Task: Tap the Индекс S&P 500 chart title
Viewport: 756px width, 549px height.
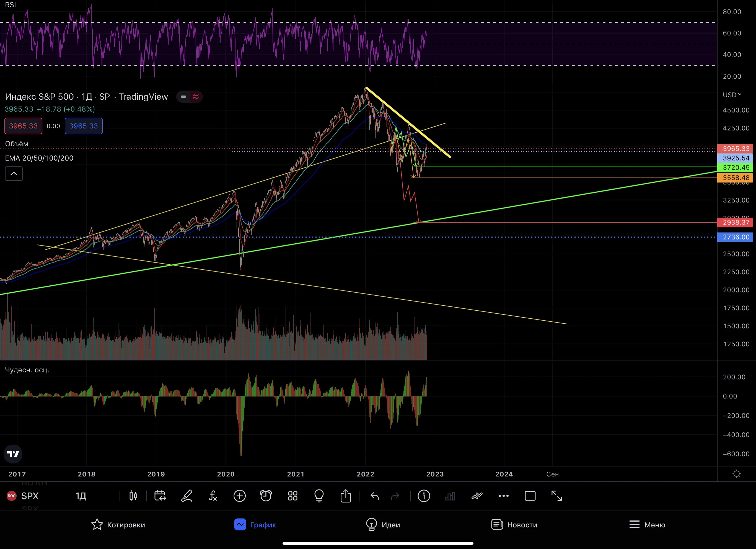Action: point(86,97)
